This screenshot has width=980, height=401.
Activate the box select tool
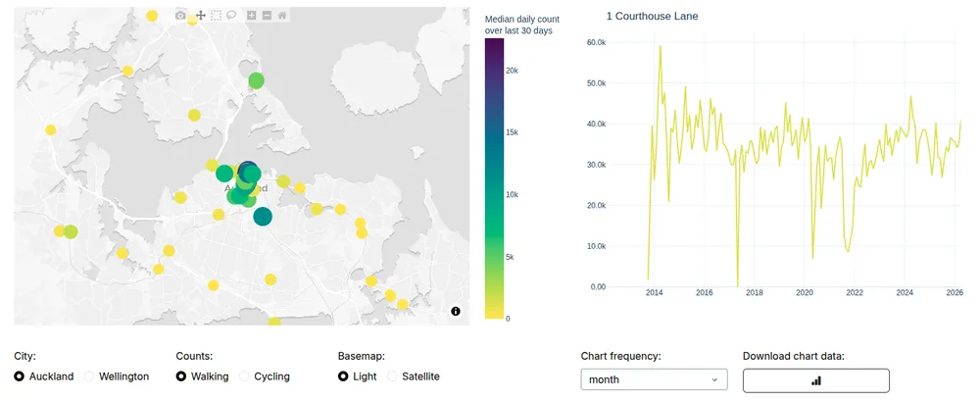(217, 16)
